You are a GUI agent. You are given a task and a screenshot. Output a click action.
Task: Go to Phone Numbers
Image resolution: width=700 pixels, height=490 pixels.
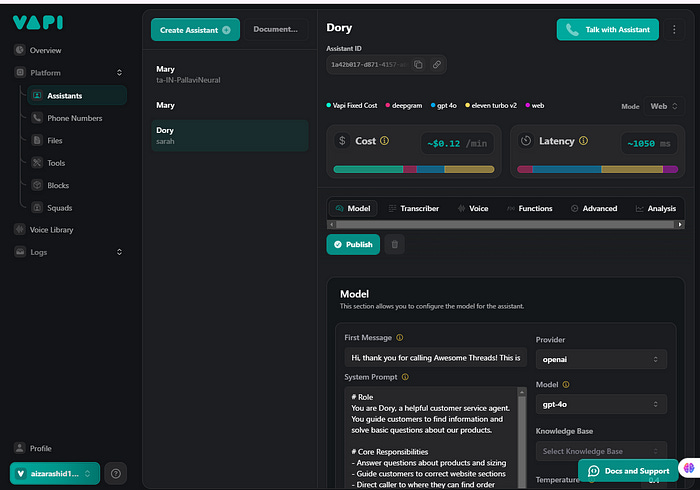pyautogui.click(x=75, y=118)
